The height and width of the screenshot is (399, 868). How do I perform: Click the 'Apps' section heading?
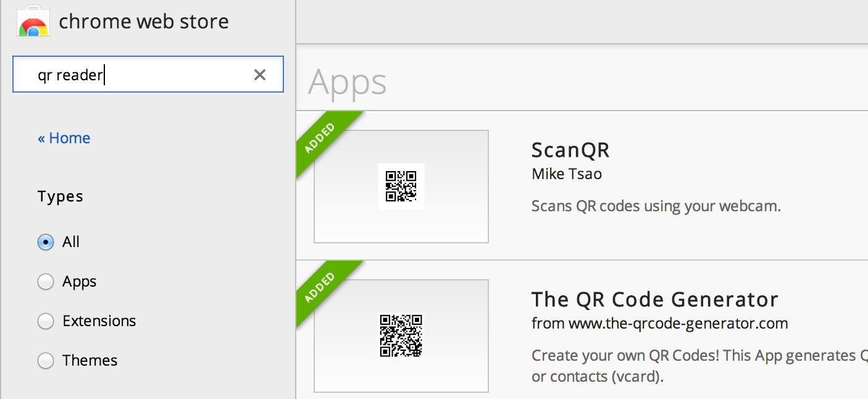coord(348,82)
